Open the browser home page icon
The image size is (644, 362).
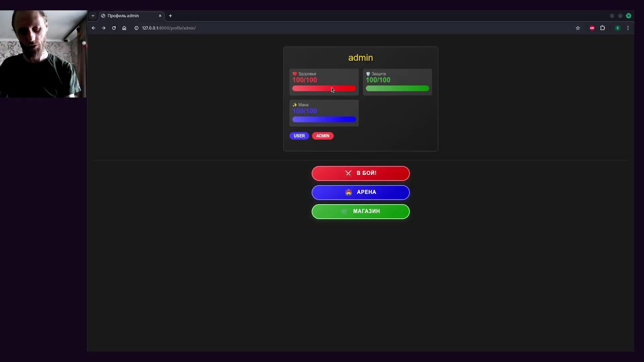[124, 28]
